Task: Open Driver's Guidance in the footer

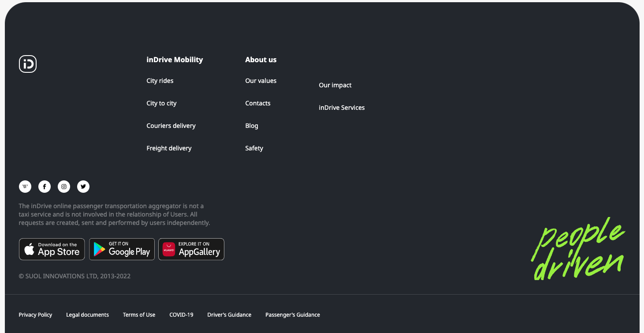Action: [x=229, y=314]
